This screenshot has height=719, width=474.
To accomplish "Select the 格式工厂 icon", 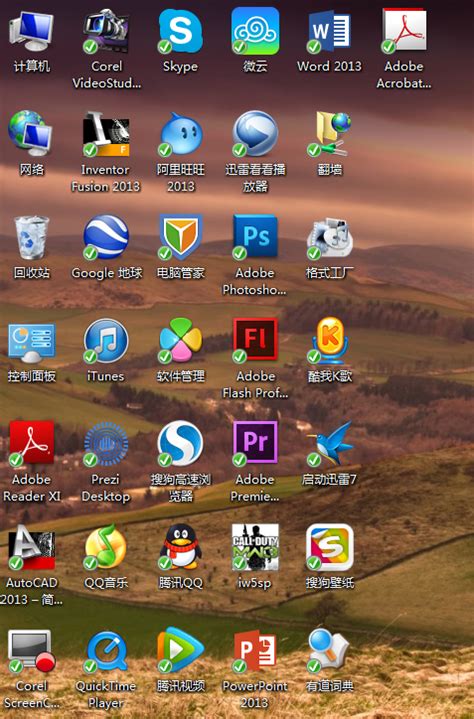I will point(329,238).
